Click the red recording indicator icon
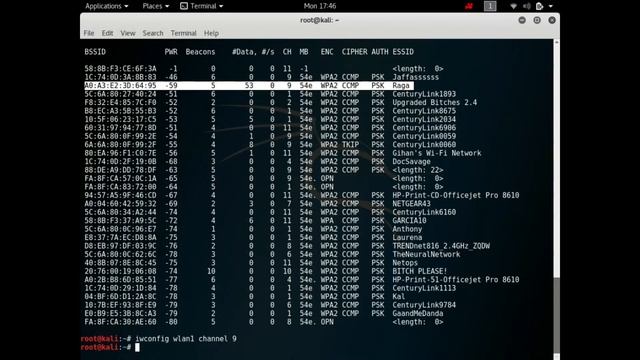The image size is (640, 360). (x=469, y=6)
